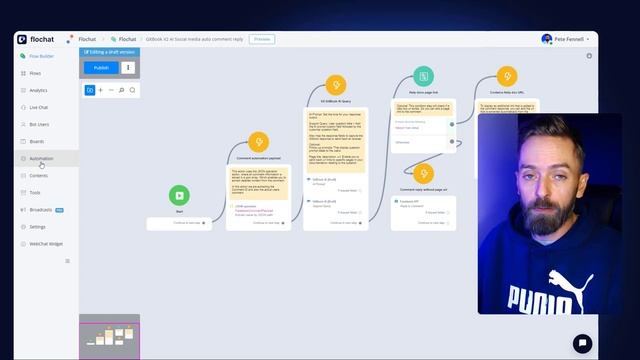The width and height of the screenshot is (640, 360).
Task: Select Automation in the sidebar
Action: [x=46, y=158]
